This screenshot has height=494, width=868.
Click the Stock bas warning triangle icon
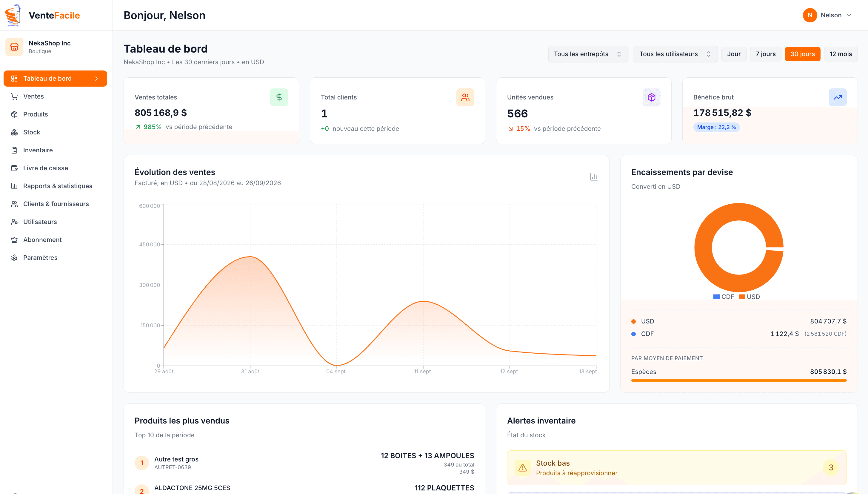[523, 468]
